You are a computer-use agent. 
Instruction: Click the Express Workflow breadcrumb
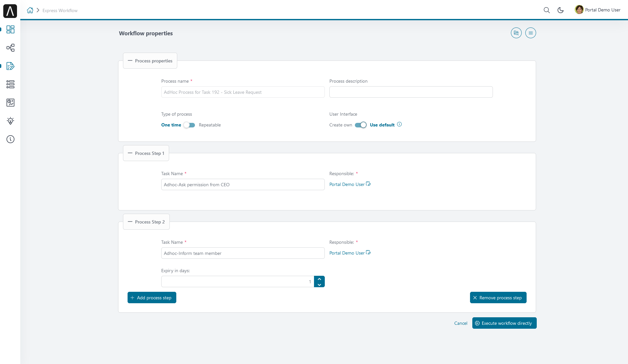(60, 10)
